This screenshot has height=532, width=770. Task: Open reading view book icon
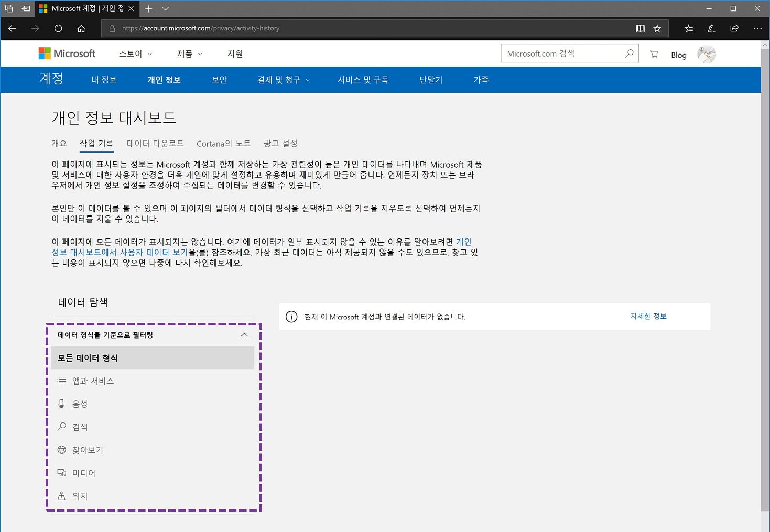pos(640,28)
